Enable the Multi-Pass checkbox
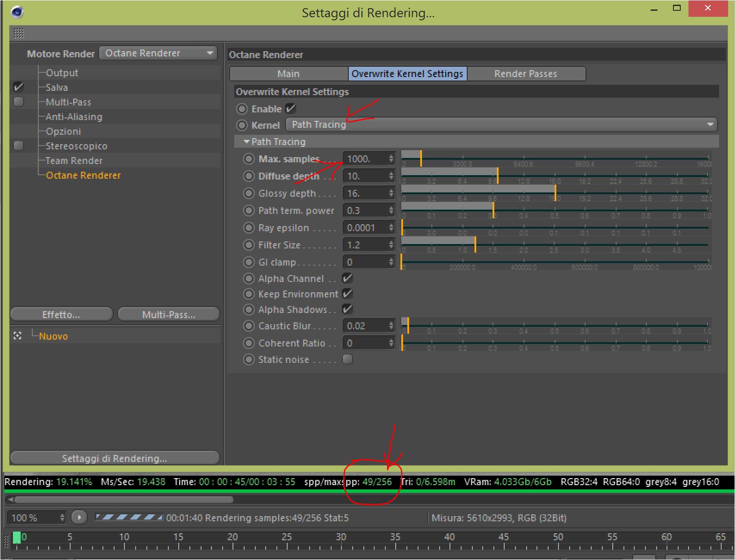735x560 pixels. [19, 102]
